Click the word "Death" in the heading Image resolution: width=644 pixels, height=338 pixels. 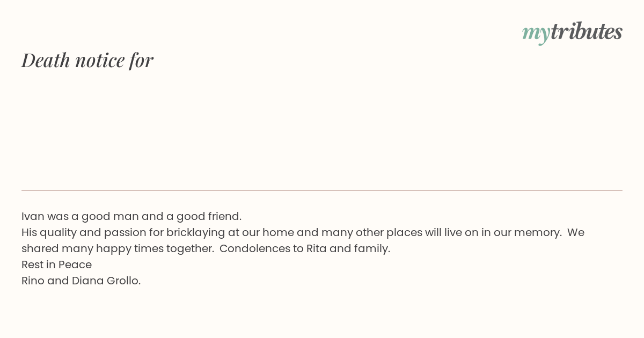pos(46,60)
